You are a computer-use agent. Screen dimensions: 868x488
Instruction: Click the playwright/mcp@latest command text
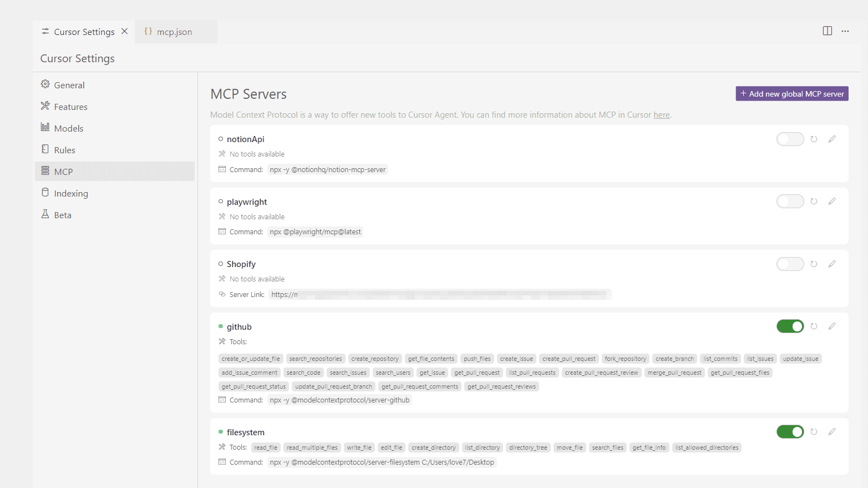pyautogui.click(x=315, y=232)
